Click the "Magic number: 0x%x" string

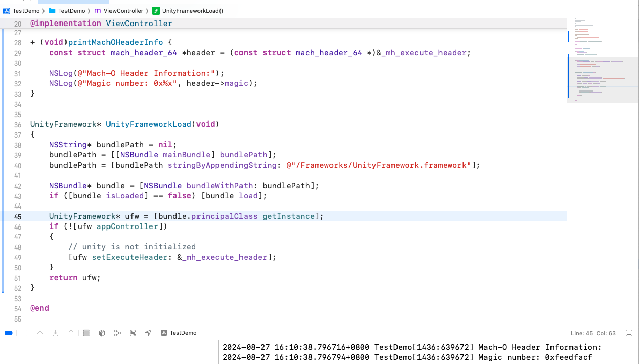[x=128, y=83]
